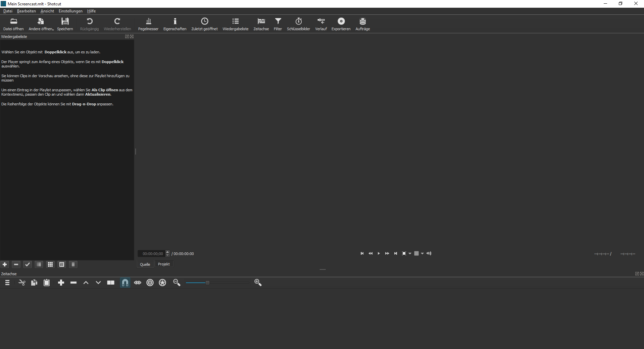Add item to playlist with plus button
This screenshot has height=349, width=644.
5,264
